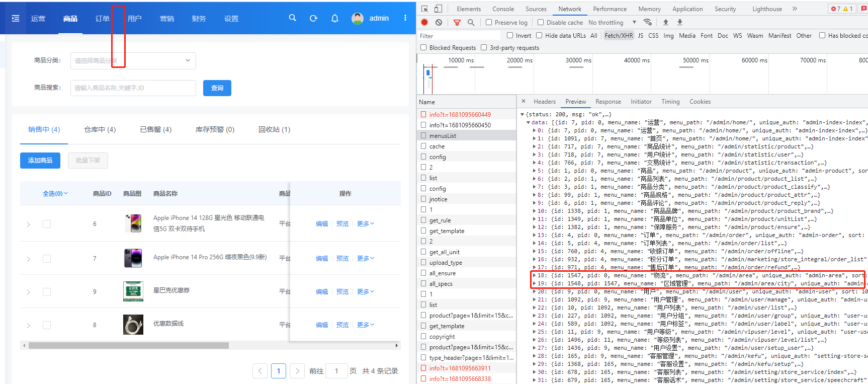Screen dimensions: 868x384
Task: Select page 1 in pagination
Action: 279,371
